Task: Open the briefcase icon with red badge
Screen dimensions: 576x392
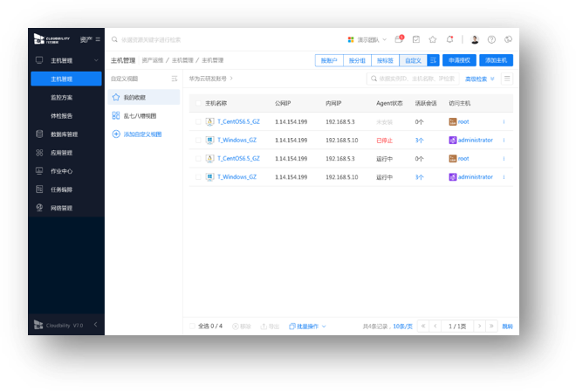Action: click(x=399, y=39)
